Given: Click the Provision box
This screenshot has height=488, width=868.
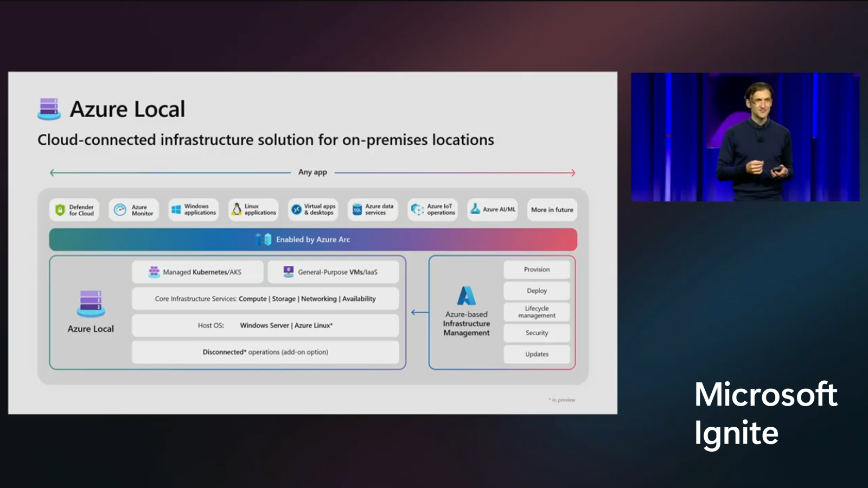Looking at the screenshot, I should [x=537, y=269].
